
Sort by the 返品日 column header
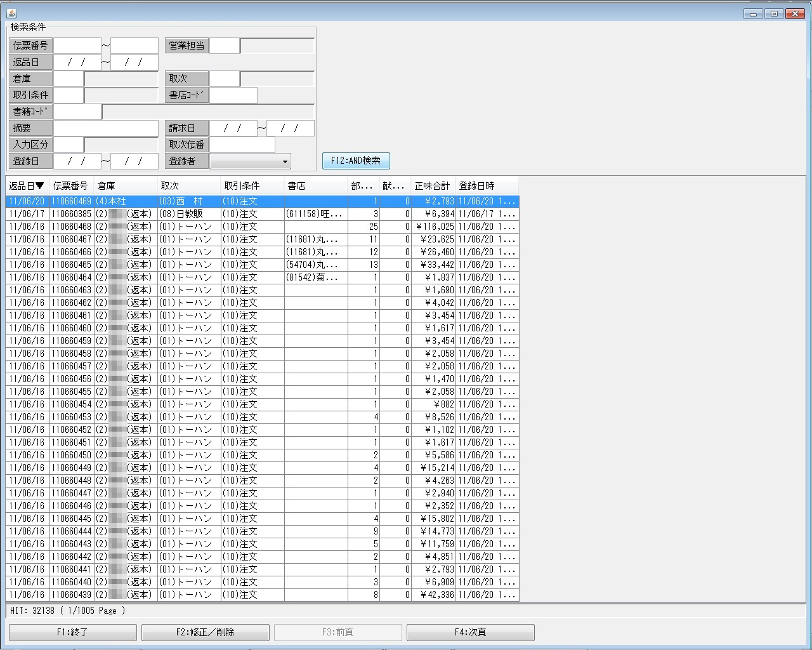point(27,186)
